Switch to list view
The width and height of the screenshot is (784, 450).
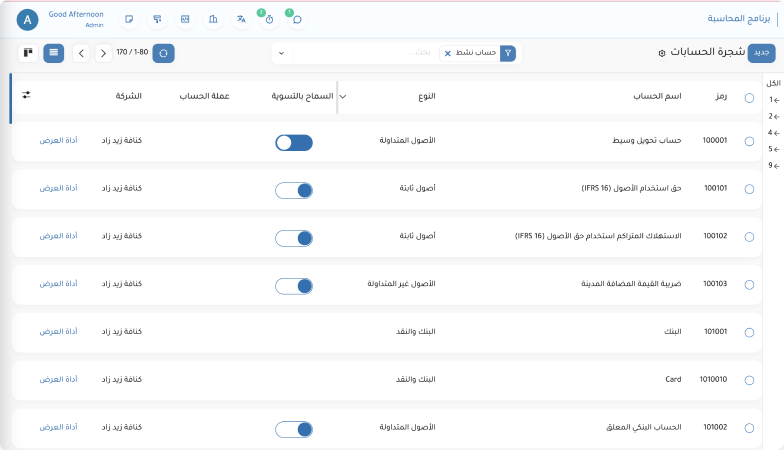pyautogui.click(x=54, y=52)
